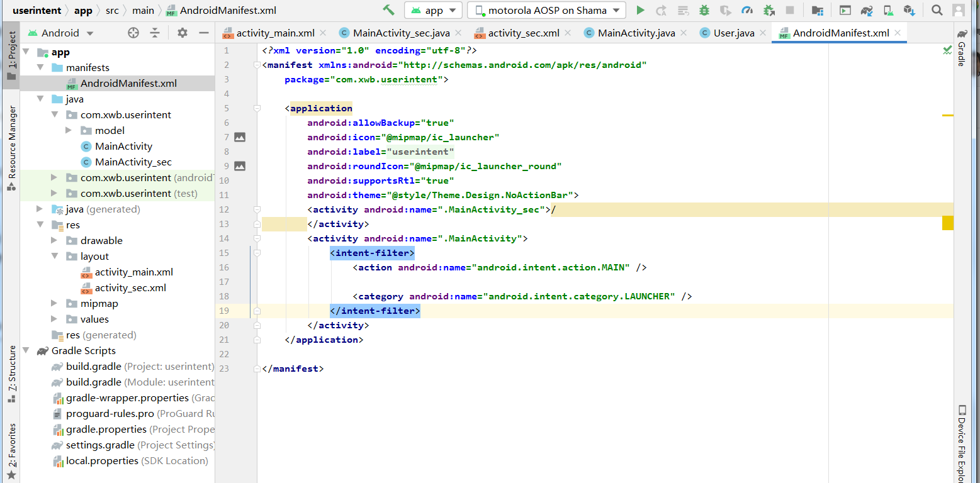
Task: Open the Android project view selector
Action: pos(60,33)
